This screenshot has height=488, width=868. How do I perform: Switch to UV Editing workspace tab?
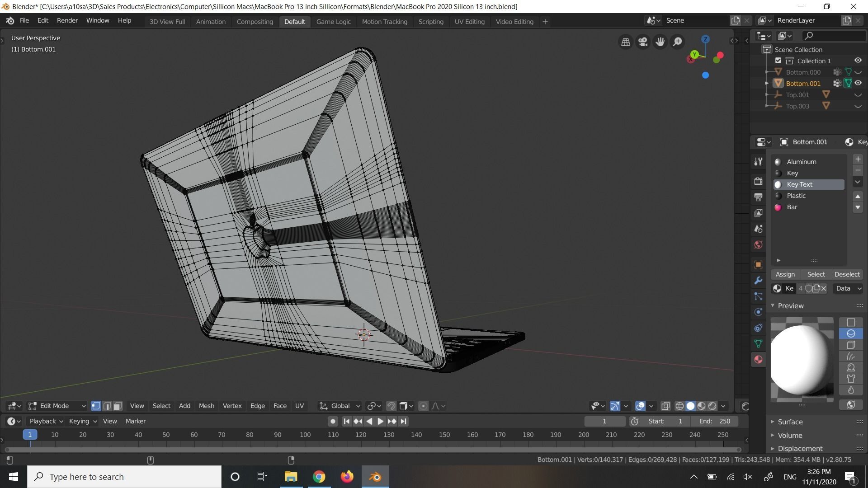coord(469,22)
